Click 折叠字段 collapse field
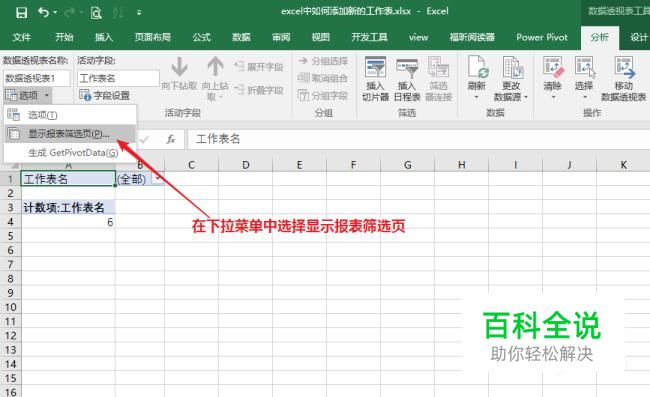Viewport: 650px width, 397px height. tap(259, 90)
